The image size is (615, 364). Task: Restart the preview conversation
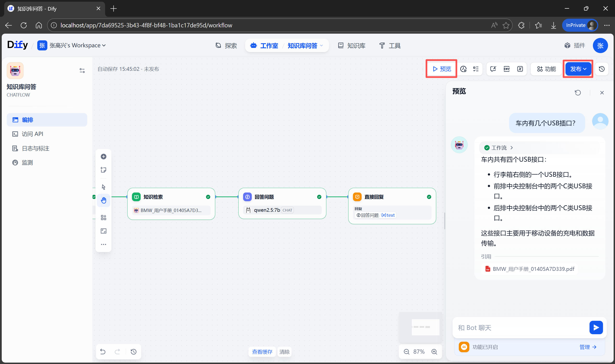(578, 93)
